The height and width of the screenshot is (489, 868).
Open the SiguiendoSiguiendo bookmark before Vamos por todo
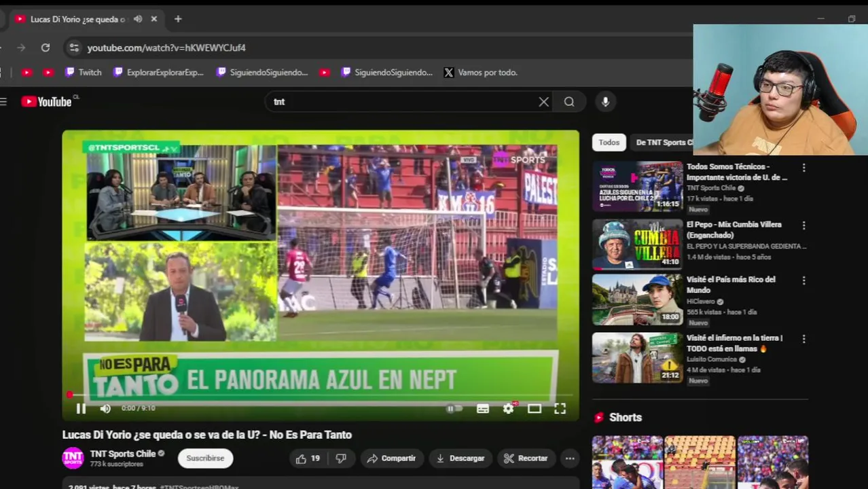(x=386, y=72)
